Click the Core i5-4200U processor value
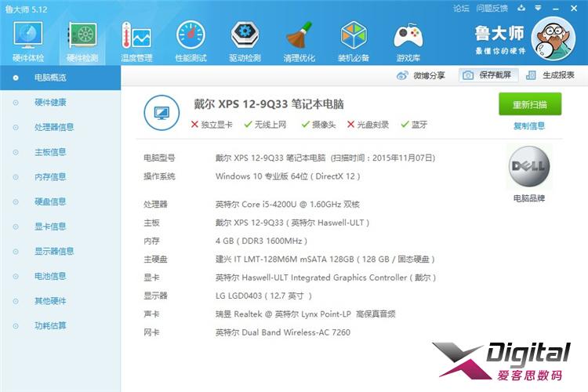Viewport: 588px width, 392px height. tap(287, 205)
